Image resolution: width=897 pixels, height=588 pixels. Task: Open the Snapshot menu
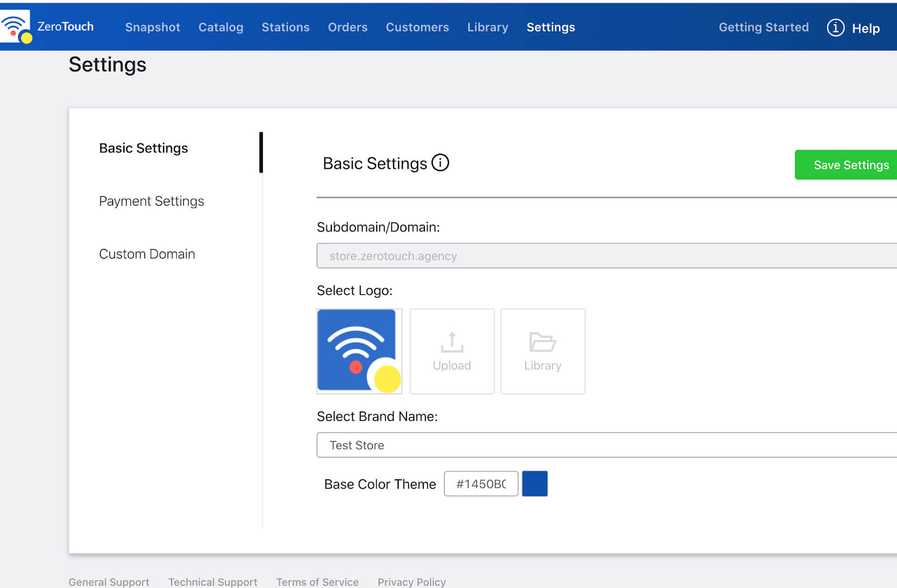(152, 27)
